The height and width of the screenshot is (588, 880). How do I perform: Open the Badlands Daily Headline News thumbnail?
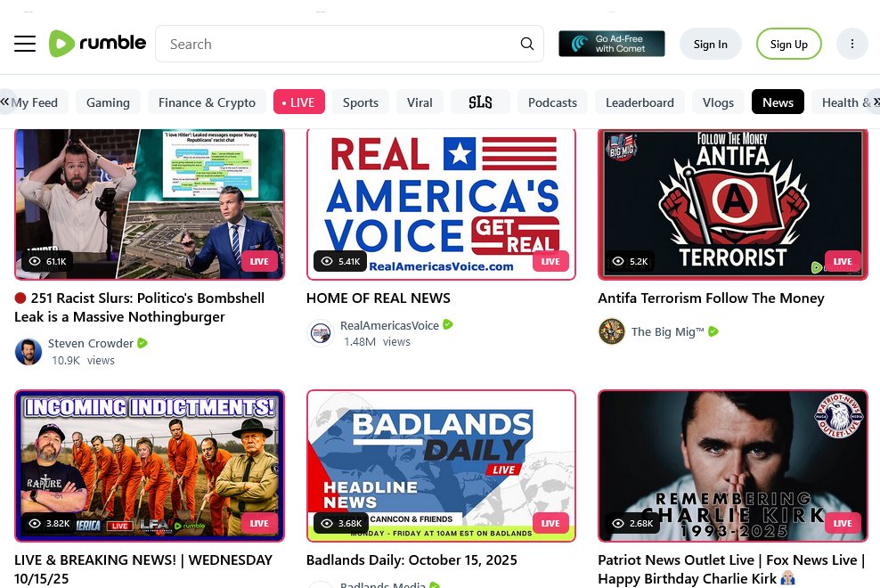pyautogui.click(x=441, y=466)
